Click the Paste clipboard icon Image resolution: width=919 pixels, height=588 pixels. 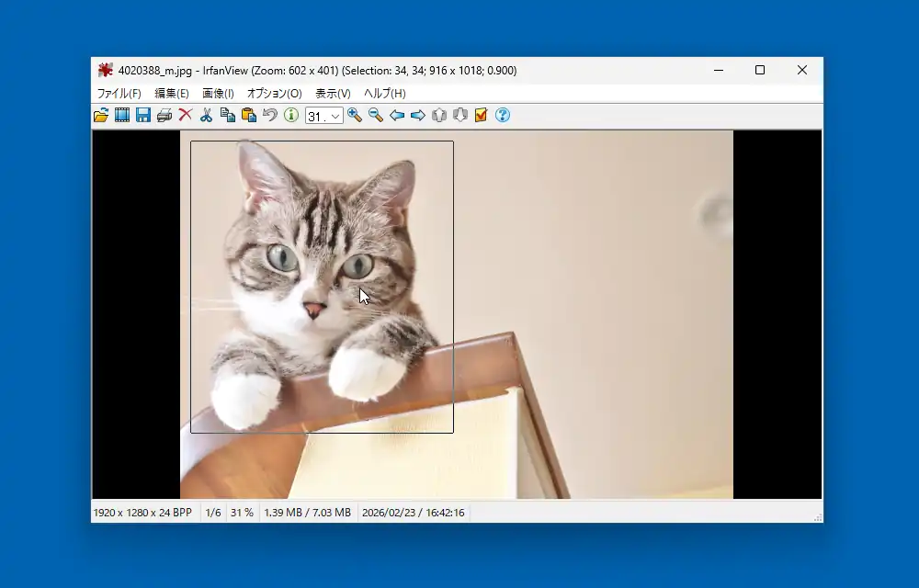point(248,115)
